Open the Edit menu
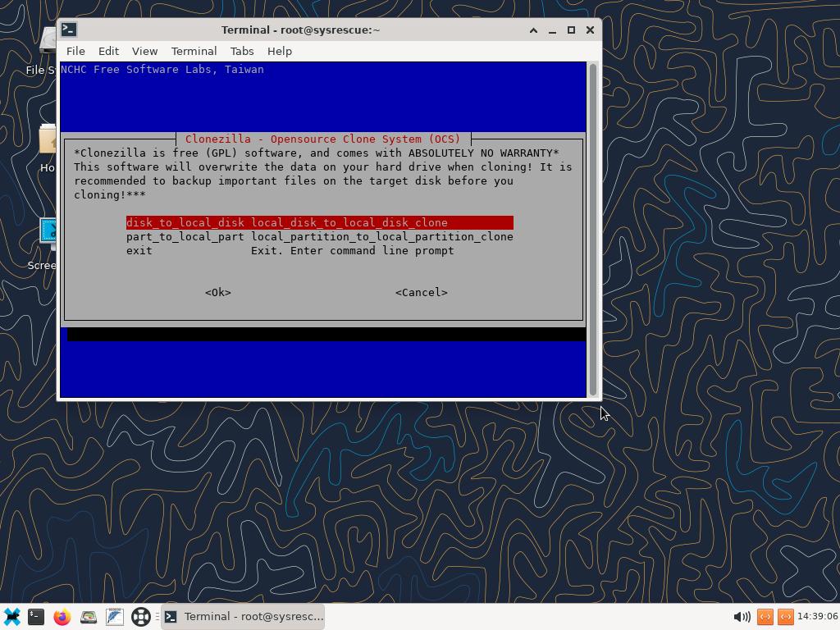Screen dimensions: 840x630 (108, 51)
